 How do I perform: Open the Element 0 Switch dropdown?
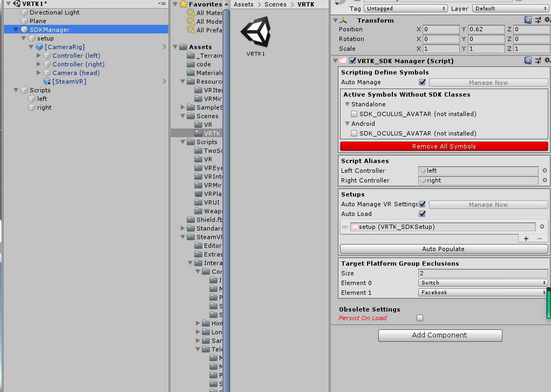pyautogui.click(x=482, y=282)
